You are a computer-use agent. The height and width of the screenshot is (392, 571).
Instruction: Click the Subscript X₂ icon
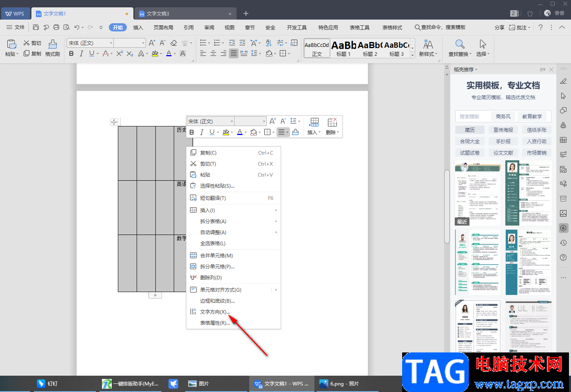[130, 53]
